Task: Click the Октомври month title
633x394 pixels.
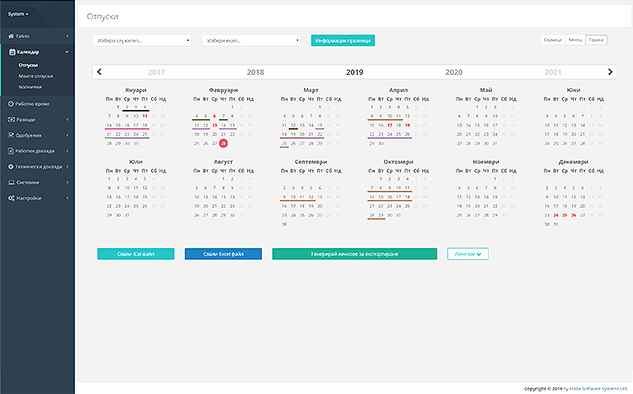Action: [x=398, y=162]
